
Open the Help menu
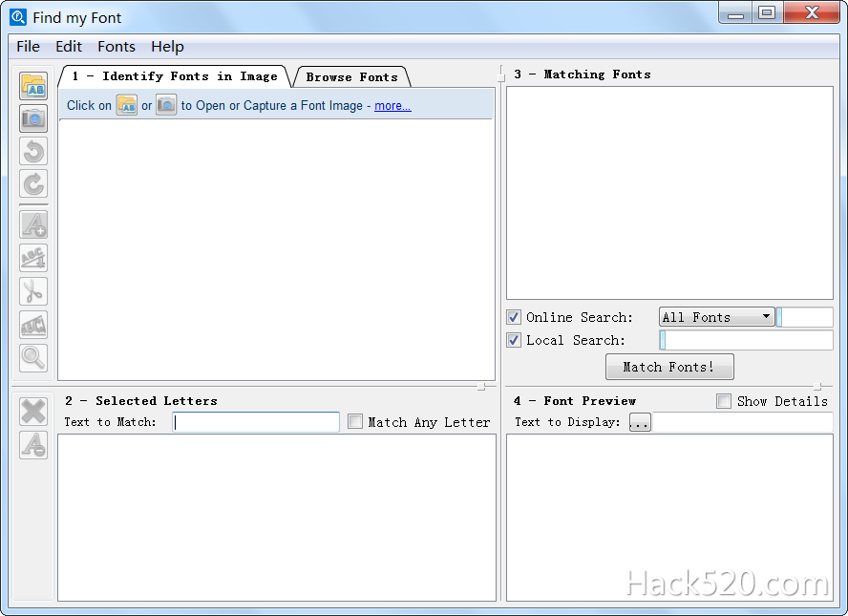coord(168,47)
